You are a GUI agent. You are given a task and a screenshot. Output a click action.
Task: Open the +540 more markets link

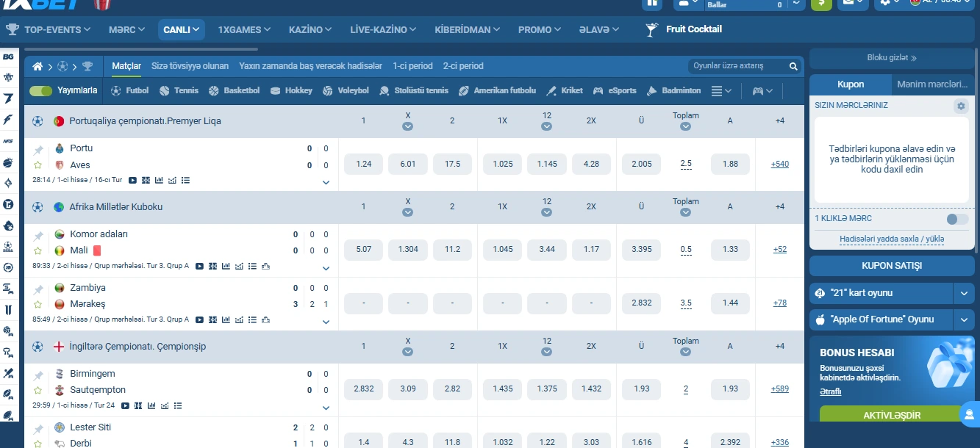coord(779,164)
